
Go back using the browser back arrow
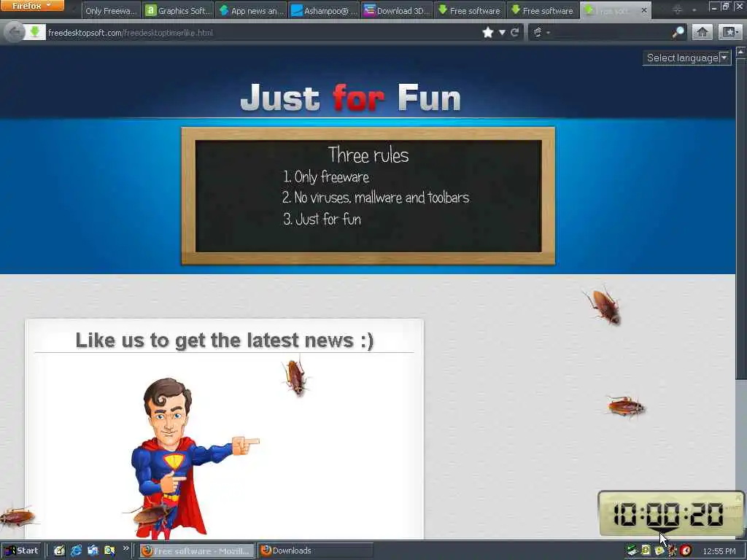(x=15, y=32)
